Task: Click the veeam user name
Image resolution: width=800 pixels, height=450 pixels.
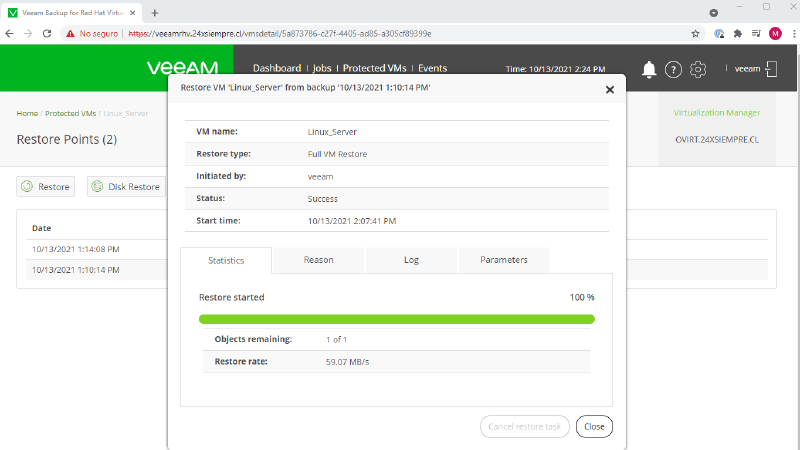Action: point(747,69)
